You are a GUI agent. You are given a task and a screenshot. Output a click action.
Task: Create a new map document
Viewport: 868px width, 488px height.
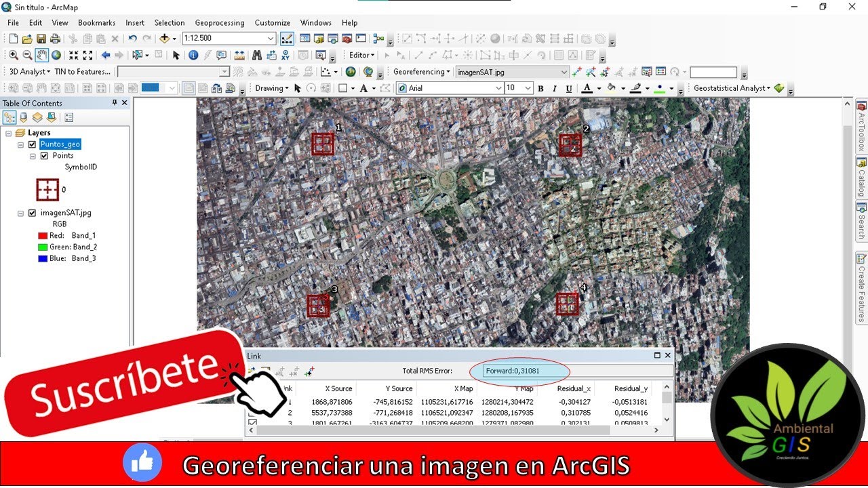[13, 39]
